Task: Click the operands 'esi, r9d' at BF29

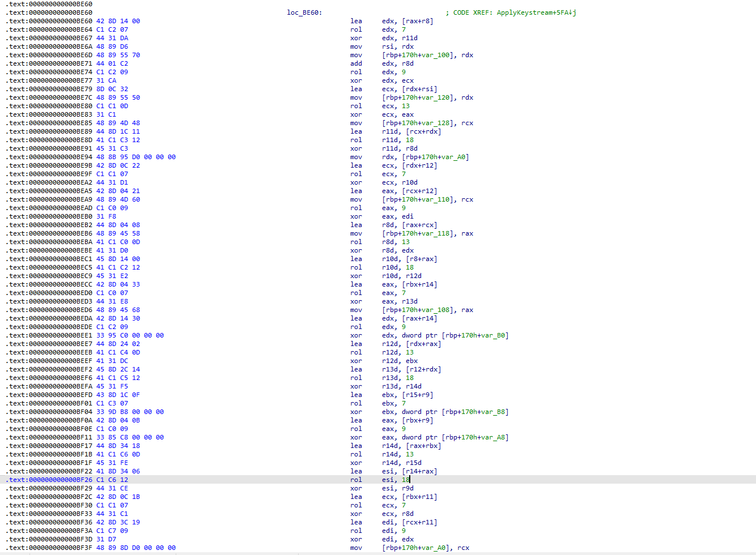Action: coord(398,488)
